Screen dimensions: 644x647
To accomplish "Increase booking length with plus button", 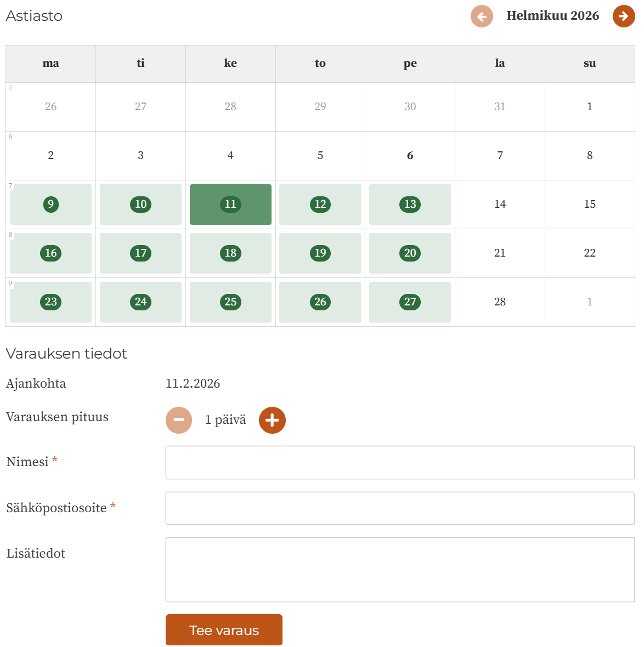I will tap(272, 420).
